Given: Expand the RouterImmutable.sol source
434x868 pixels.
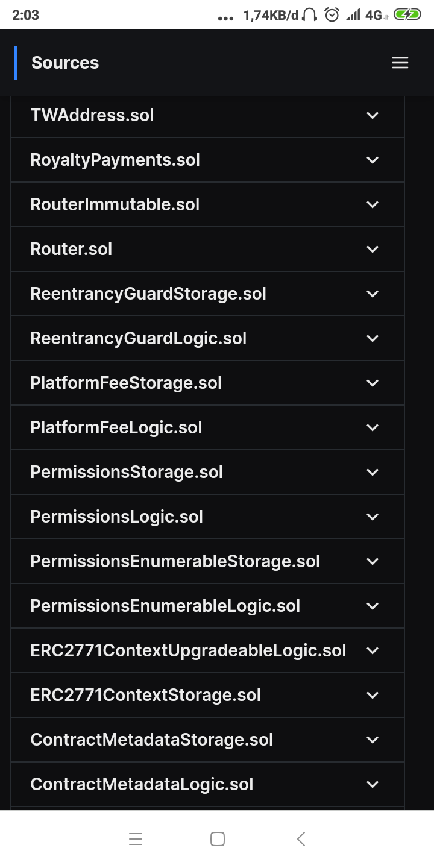Looking at the screenshot, I should click(x=115, y=204).
